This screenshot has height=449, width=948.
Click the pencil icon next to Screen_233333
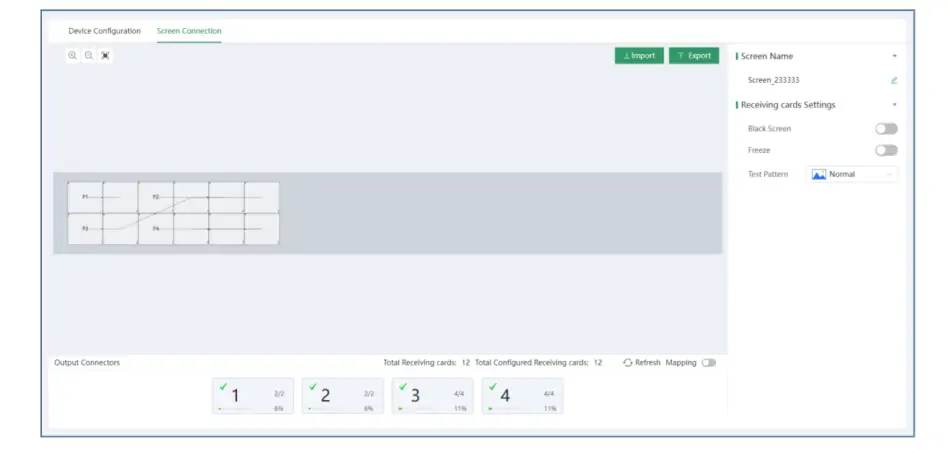(x=894, y=80)
